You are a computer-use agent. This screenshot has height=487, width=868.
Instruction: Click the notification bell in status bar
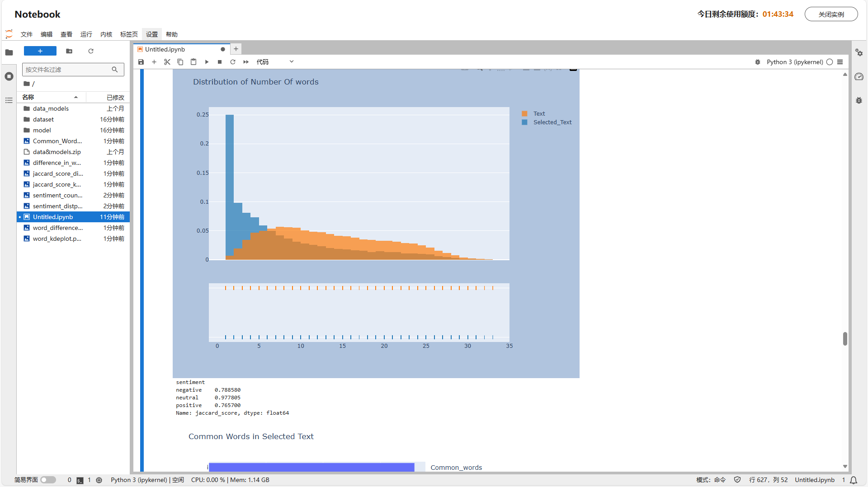(x=854, y=480)
